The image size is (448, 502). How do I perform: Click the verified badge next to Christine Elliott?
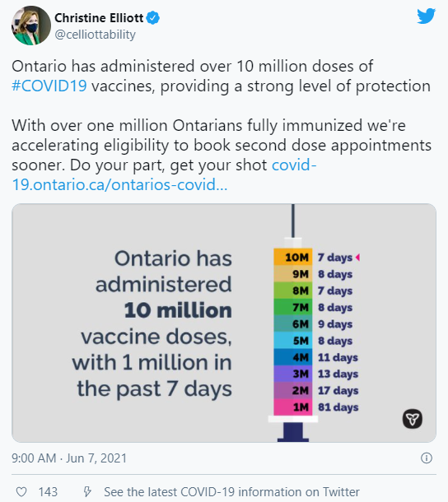pos(152,18)
